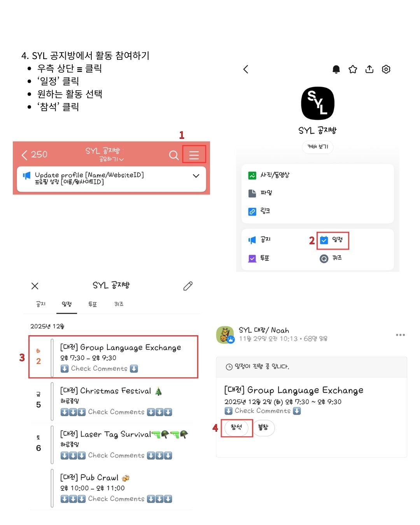Open the hamburger menu in SYL 공지방 header
This screenshot has height=525, width=420.
194,155
